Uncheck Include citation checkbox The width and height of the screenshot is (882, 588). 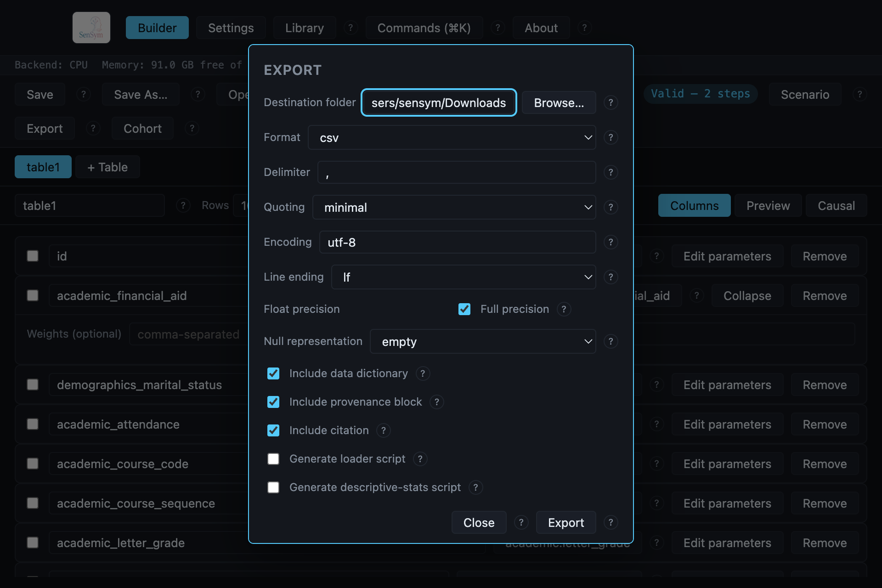pyautogui.click(x=273, y=430)
